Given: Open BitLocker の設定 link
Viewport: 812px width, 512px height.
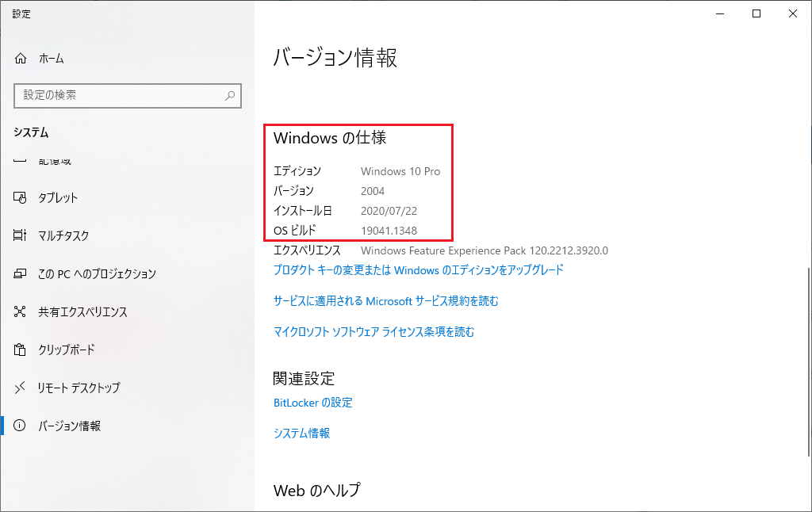Looking at the screenshot, I should point(312,403).
